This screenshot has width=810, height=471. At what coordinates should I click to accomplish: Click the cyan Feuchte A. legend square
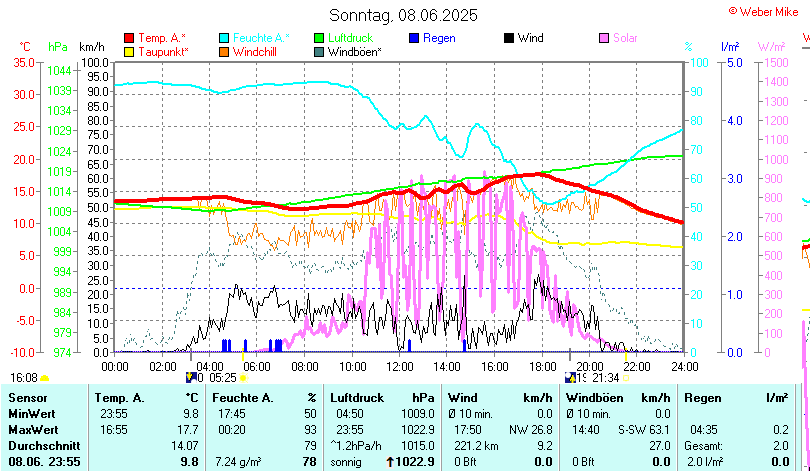click(x=225, y=38)
